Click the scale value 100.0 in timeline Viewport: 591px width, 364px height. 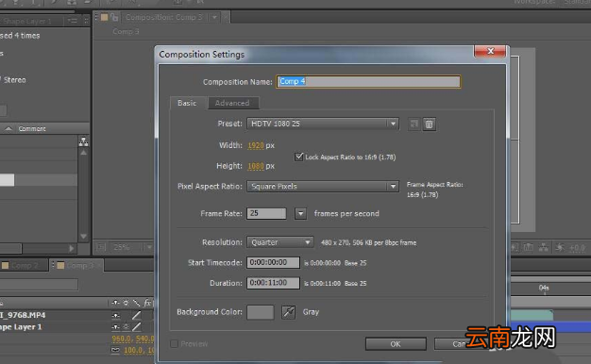(x=134, y=350)
